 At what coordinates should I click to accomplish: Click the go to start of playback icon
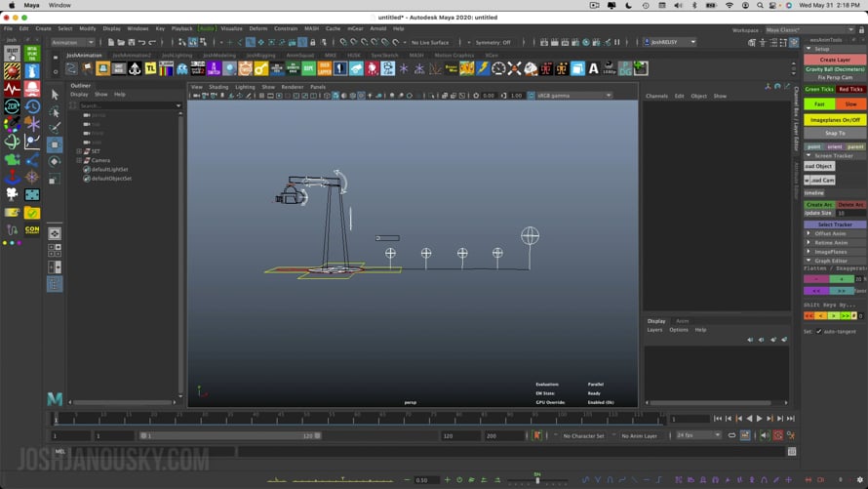click(717, 419)
